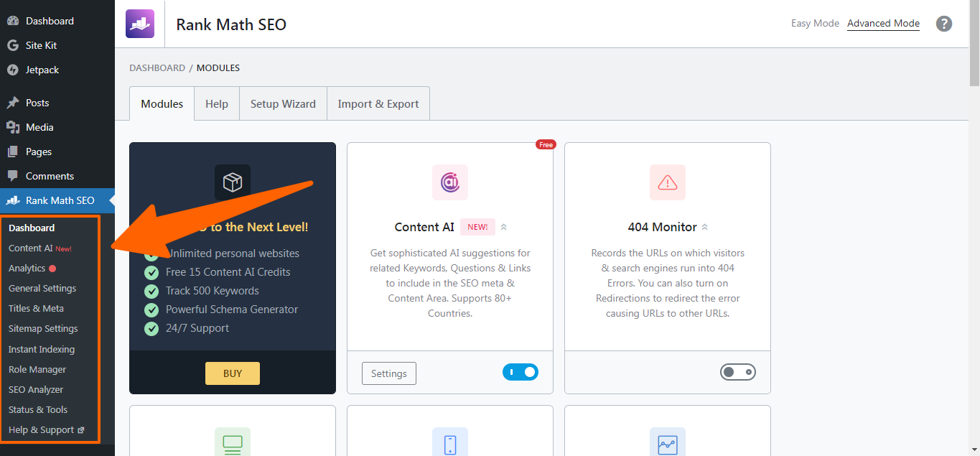Enable the 404 Monitor module toggle
The width and height of the screenshot is (980, 456).
click(x=738, y=372)
